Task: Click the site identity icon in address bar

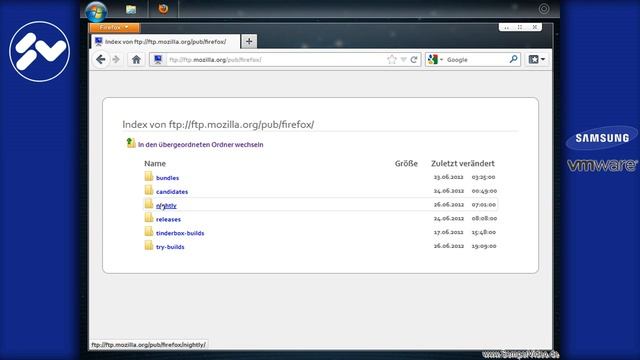Action: click(x=158, y=60)
